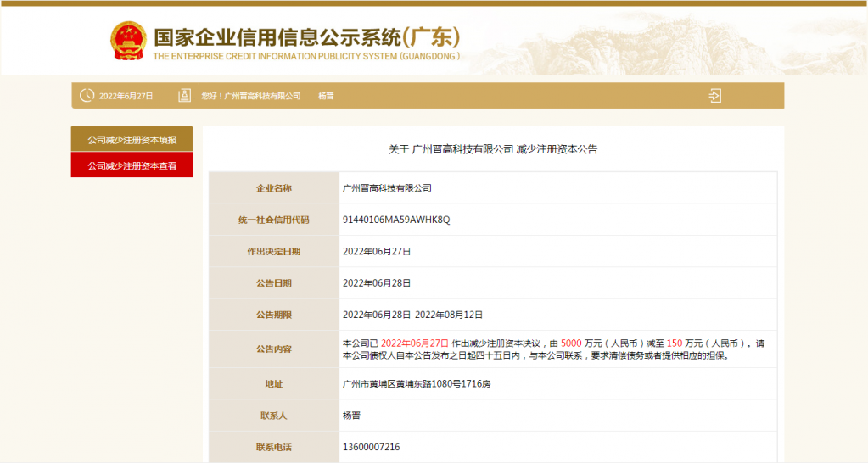Click the 统一社会信用代码 row label

[x=273, y=220]
